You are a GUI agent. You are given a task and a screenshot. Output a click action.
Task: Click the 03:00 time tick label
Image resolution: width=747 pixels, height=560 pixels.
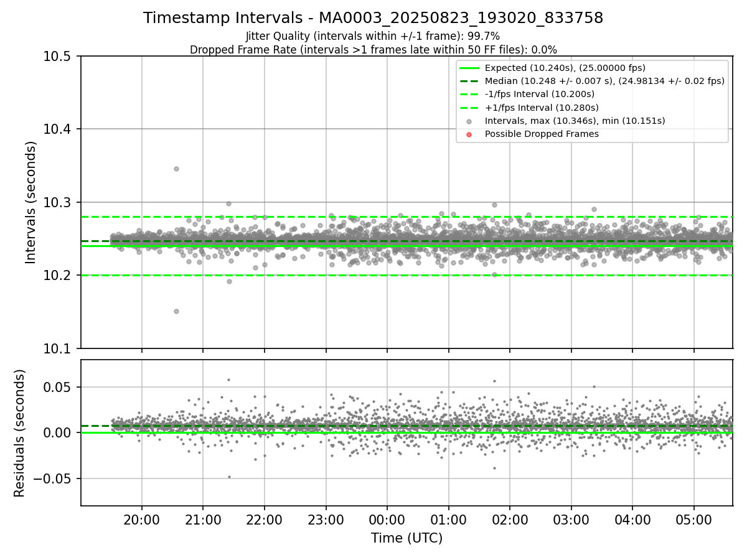point(571,519)
